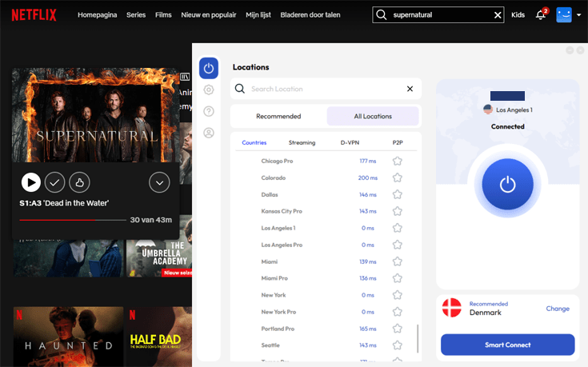Favorite Miami Pro with star

pos(398,278)
